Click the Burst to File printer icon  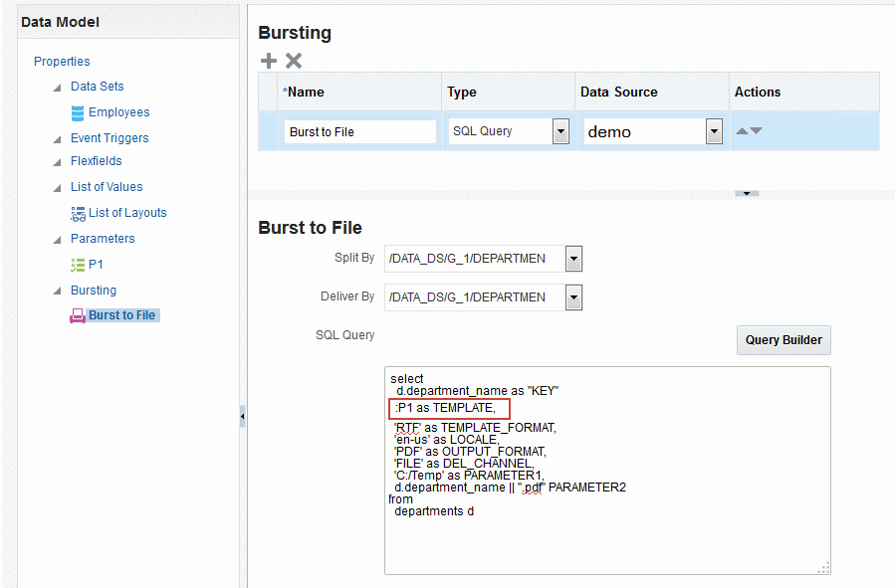click(77, 314)
